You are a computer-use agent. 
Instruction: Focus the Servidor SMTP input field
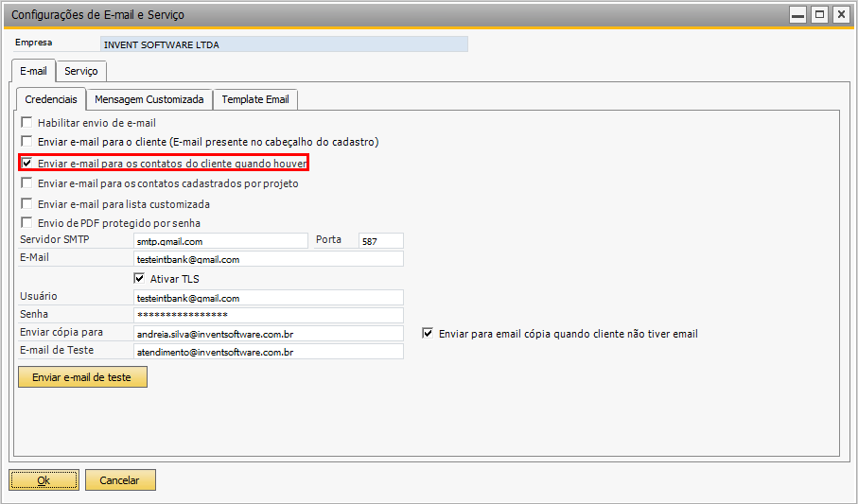coord(220,241)
